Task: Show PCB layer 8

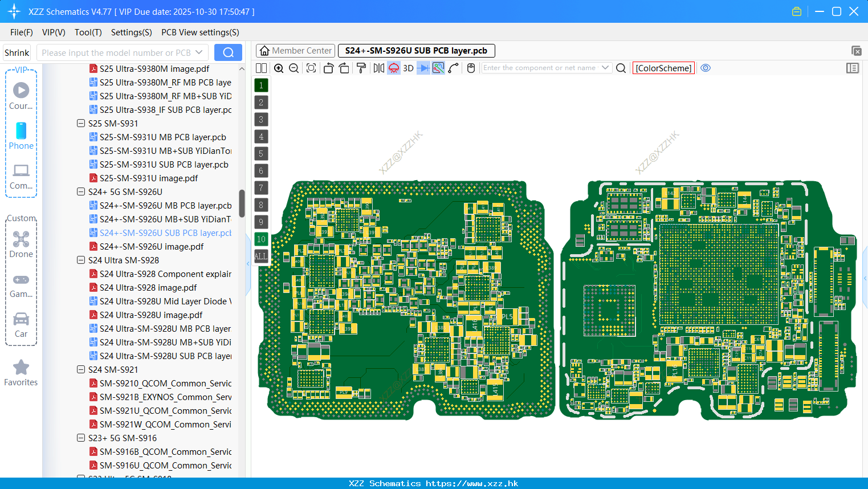Action: (x=261, y=205)
